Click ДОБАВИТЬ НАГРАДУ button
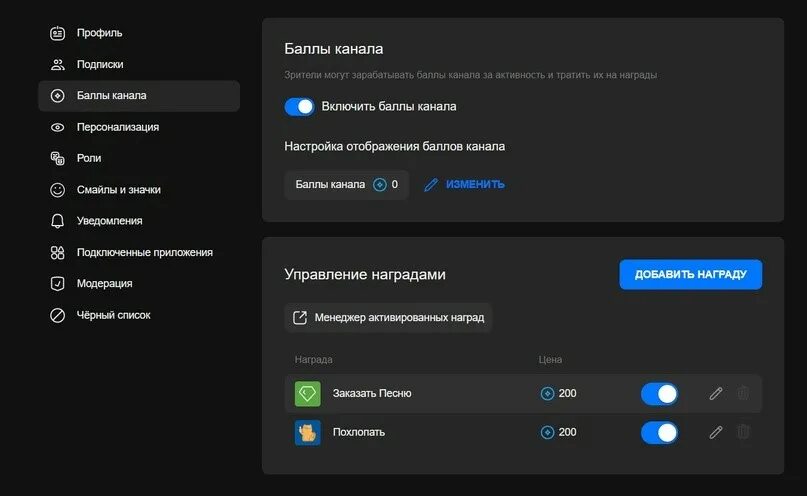The image size is (807, 496). [691, 274]
